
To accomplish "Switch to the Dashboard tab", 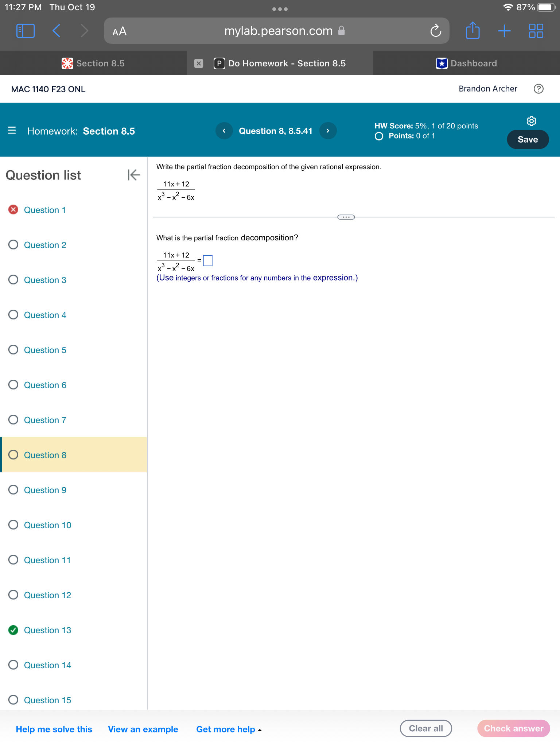I will (467, 63).
